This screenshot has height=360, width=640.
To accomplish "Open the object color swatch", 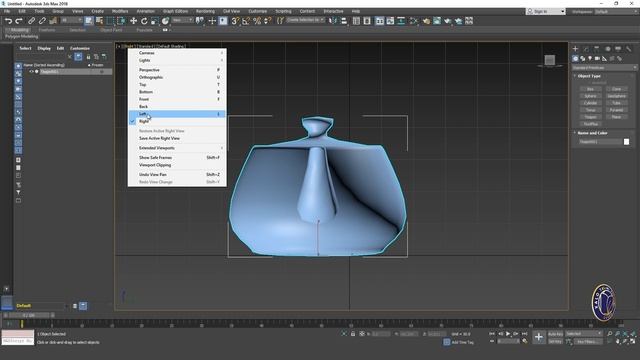I will point(627,142).
